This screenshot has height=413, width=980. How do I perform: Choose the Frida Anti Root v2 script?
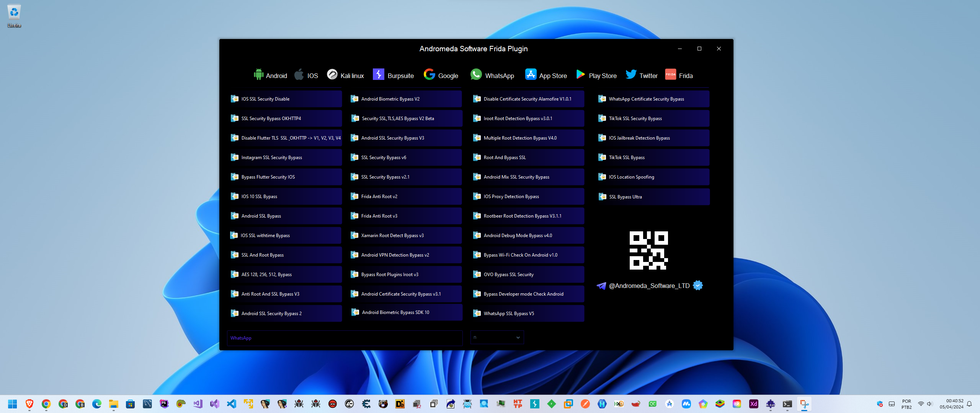coord(404,196)
